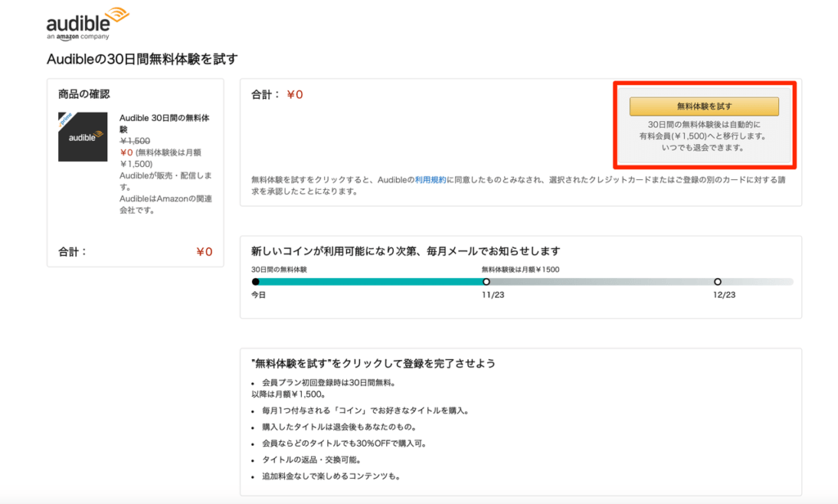The height and width of the screenshot is (504, 838).
Task: Select the Audible product thumbnail image
Action: [x=83, y=137]
